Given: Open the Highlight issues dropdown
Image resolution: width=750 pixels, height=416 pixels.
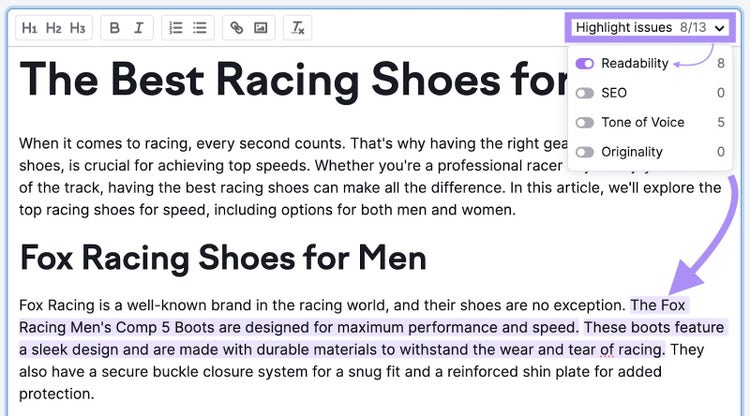Looking at the screenshot, I should [x=650, y=28].
